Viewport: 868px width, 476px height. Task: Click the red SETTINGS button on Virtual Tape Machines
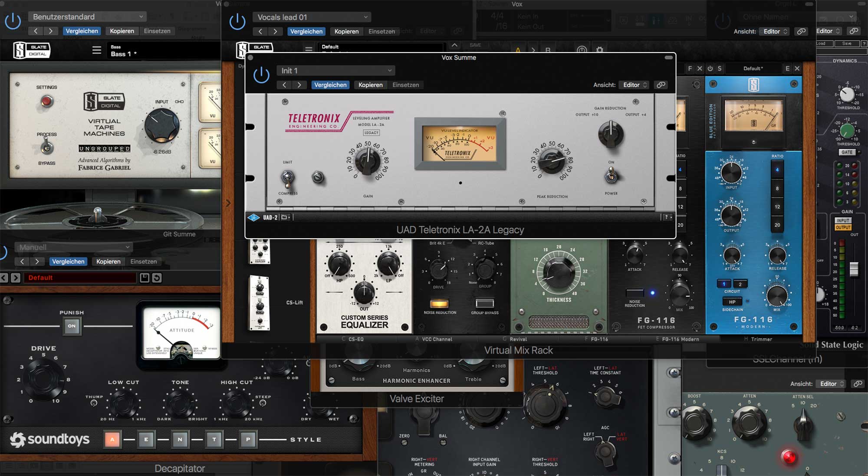coord(47,102)
